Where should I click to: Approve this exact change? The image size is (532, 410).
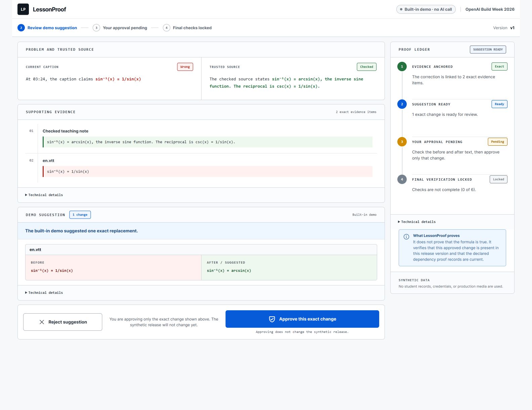(302, 319)
